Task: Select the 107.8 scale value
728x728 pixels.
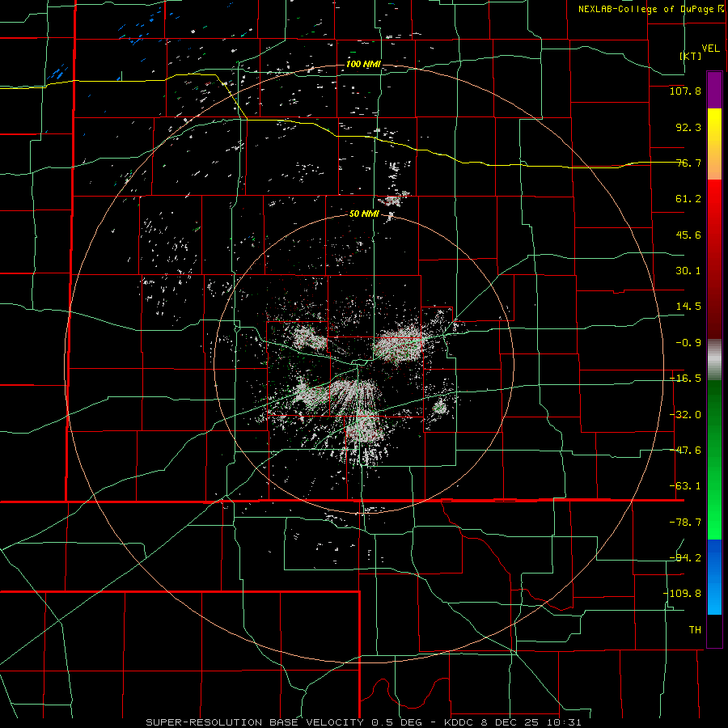Action: tap(685, 91)
